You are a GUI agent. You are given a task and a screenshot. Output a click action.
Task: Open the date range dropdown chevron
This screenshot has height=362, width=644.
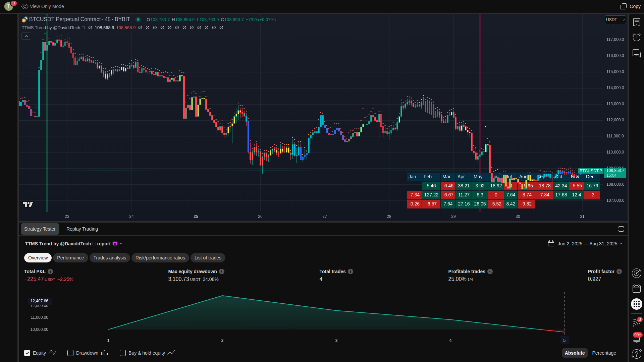(x=621, y=244)
